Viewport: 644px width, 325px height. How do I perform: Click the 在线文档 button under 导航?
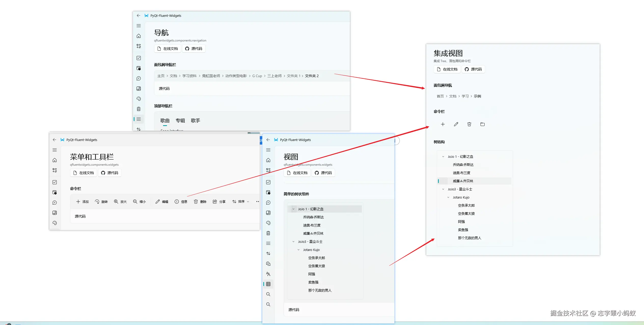(x=168, y=49)
